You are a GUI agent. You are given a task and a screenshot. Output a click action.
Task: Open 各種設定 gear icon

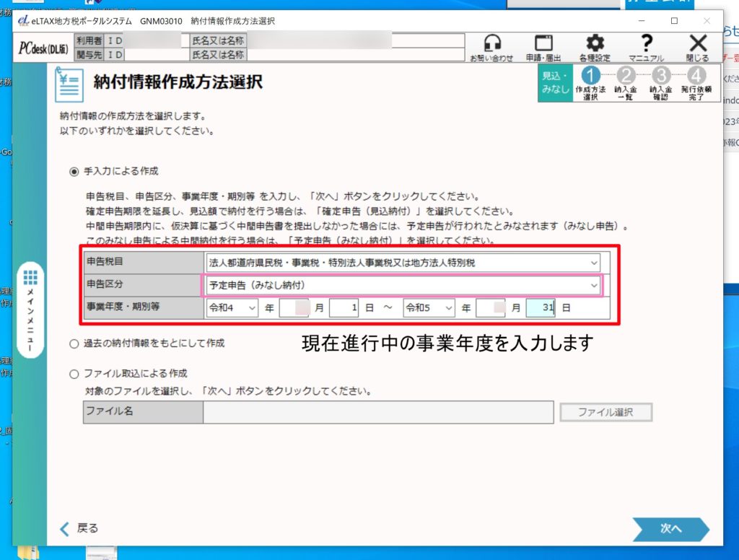point(595,45)
